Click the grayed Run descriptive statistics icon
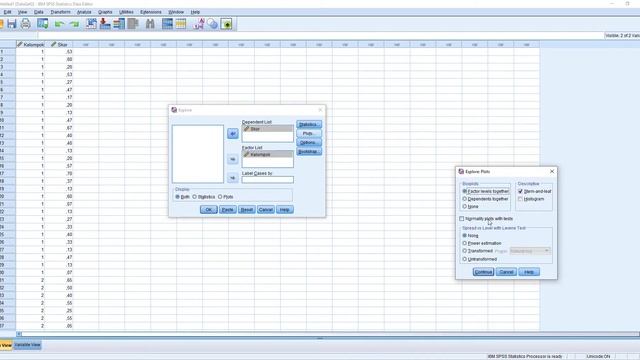The width and height of the screenshot is (640, 360). (x=133, y=24)
